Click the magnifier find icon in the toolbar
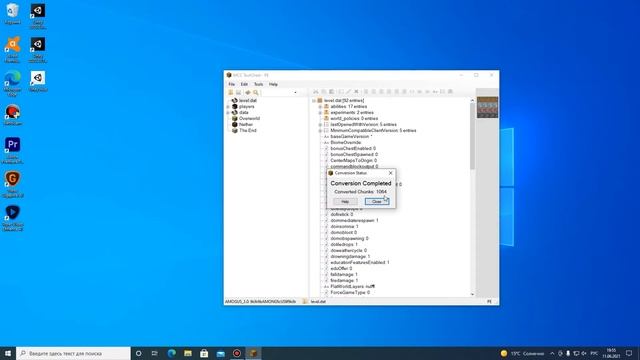This screenshot has height=360, width=640. coord(256,92)
